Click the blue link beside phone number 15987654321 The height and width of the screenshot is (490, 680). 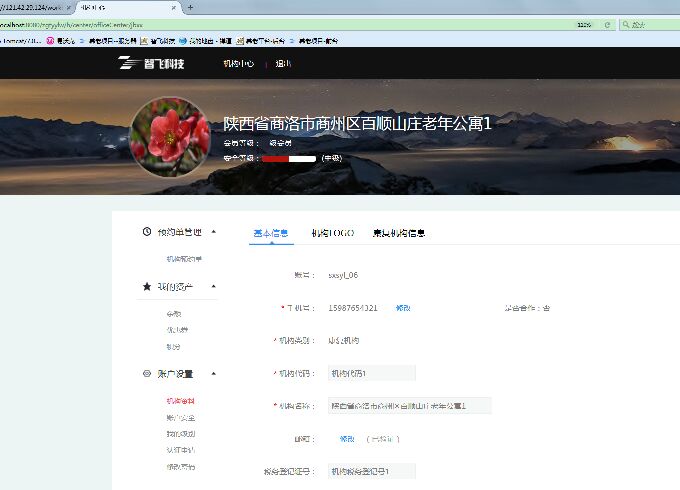402,308
